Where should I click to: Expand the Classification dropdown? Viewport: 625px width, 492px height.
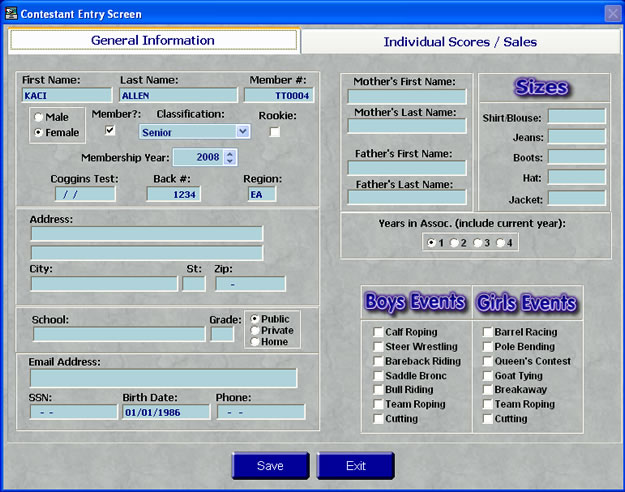click(x=243, y=131)
